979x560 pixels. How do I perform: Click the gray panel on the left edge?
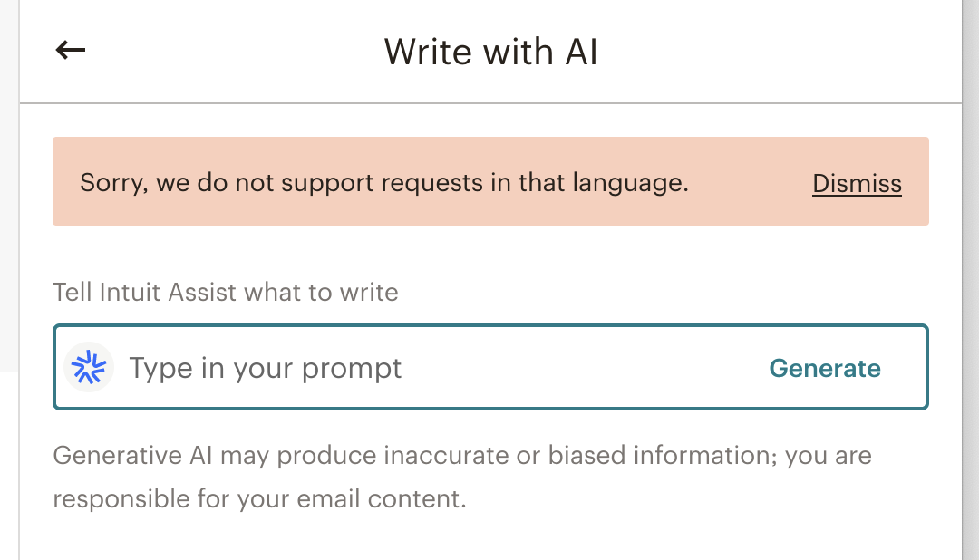[9, 186]
